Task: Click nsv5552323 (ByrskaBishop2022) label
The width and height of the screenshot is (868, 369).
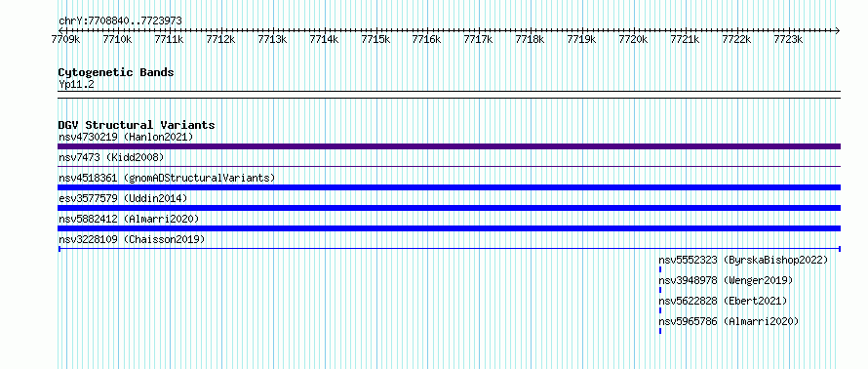Action: (x=743, y=260)
